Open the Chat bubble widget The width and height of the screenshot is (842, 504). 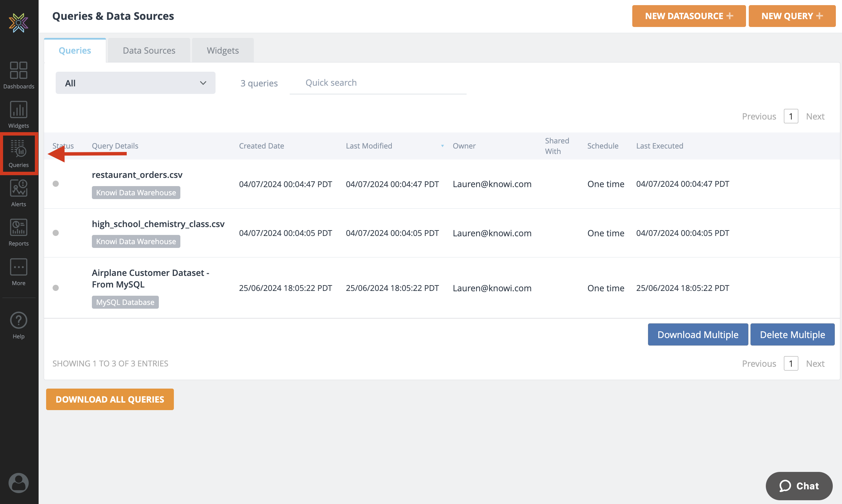799,486
